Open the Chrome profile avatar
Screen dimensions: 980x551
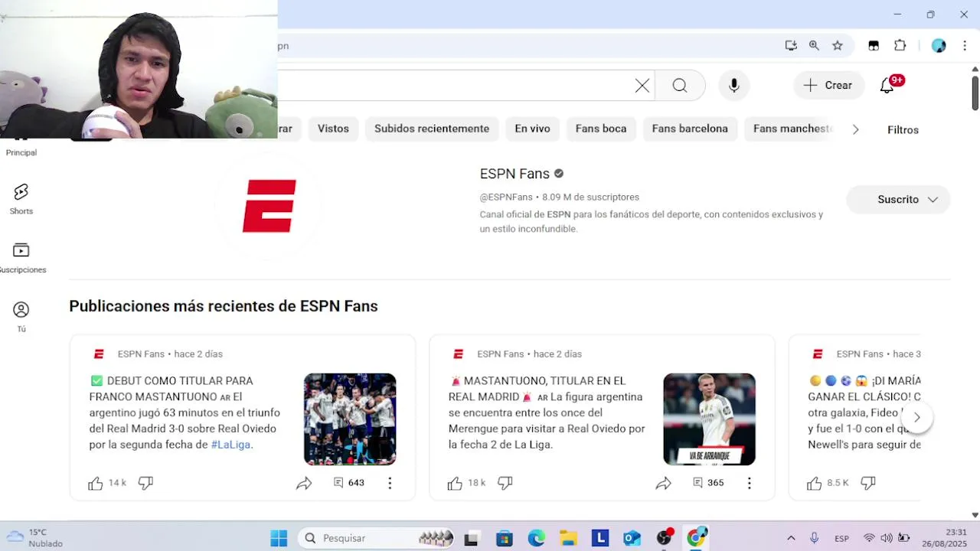(939, 46)
